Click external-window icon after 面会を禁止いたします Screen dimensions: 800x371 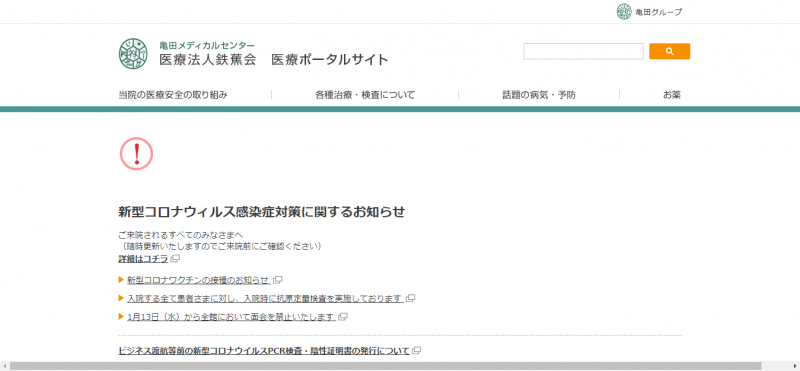tap(343, 317)
